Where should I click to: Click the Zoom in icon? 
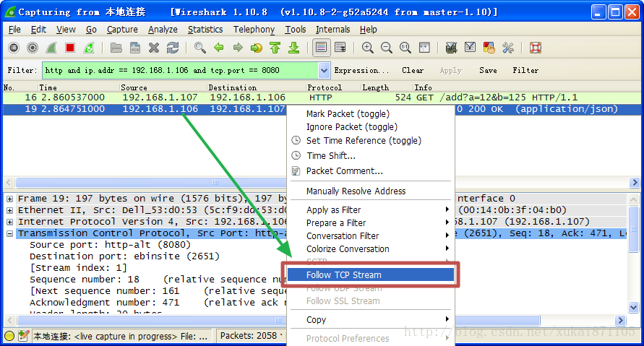pos(367,48)
